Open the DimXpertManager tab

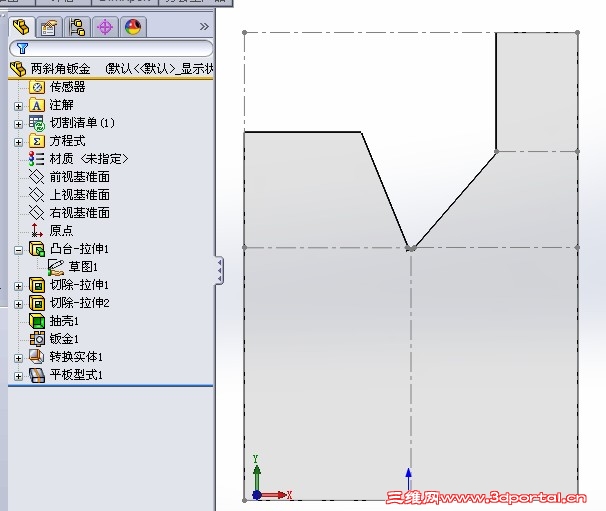tap(105, 27)
